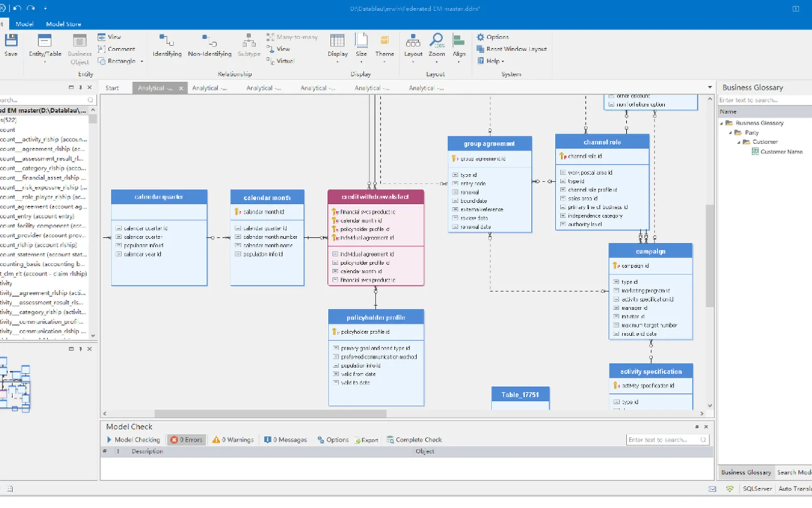Select the Virtual relationship tool
This screenshot has width=812, height=508.
(x=281, y=61)
